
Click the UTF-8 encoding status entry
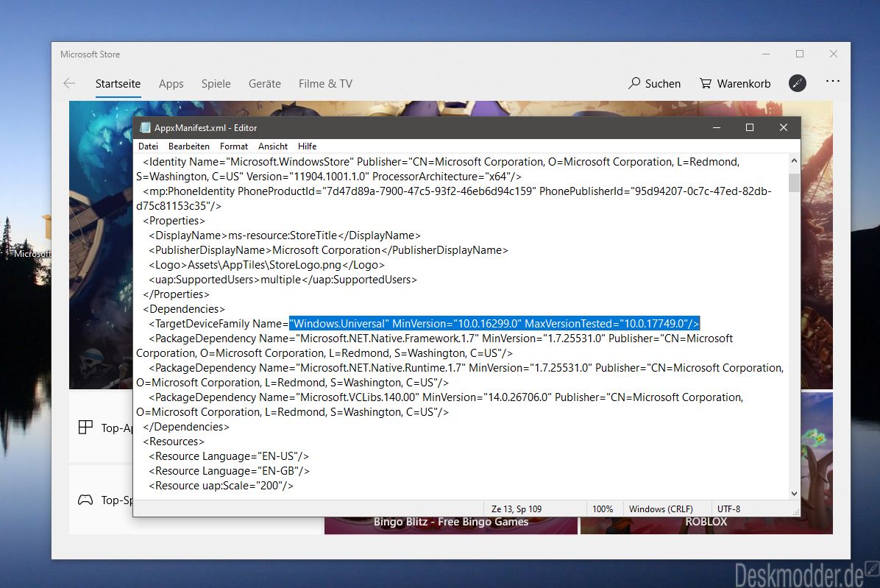(728, 509)
